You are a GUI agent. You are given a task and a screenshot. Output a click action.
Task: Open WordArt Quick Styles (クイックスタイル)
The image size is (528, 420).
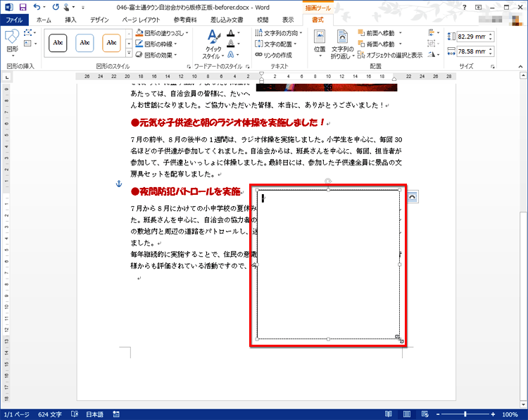(x=213, y=44)
